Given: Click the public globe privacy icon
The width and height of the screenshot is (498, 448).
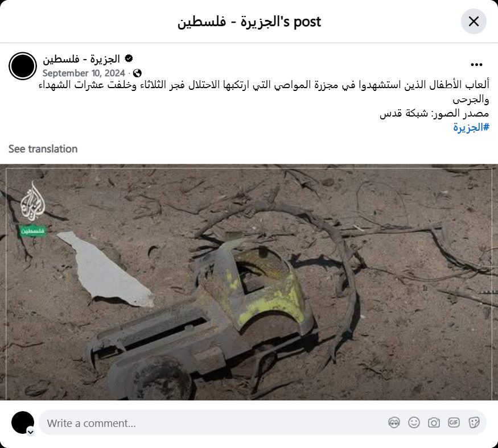Looking at the screenshot, I should tap(137, 73).
